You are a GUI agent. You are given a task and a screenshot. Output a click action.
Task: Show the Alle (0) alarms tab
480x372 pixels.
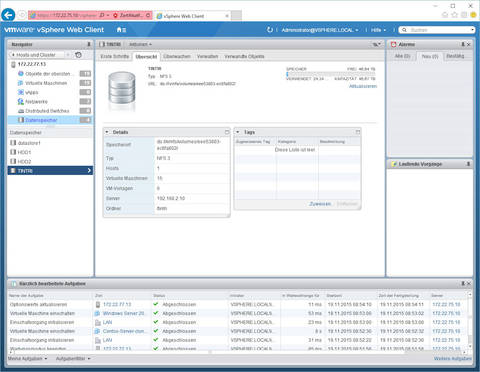tap(402, 56)
